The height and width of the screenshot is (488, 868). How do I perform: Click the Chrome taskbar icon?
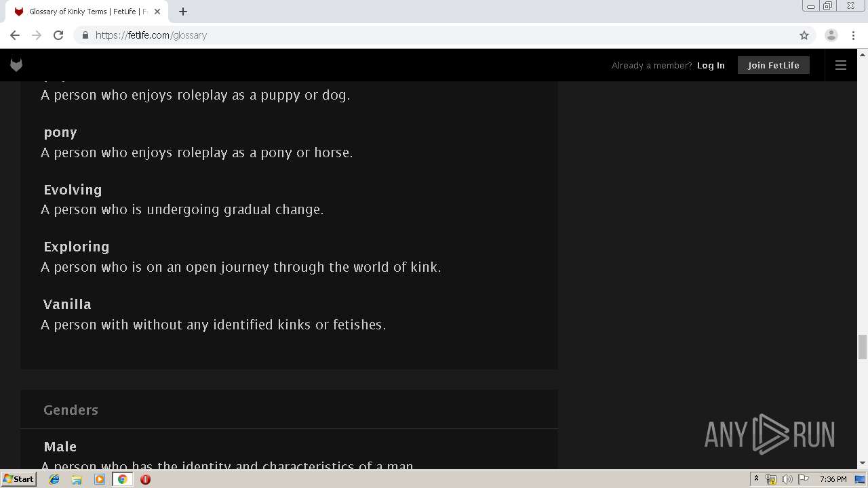tap(123, 479)
